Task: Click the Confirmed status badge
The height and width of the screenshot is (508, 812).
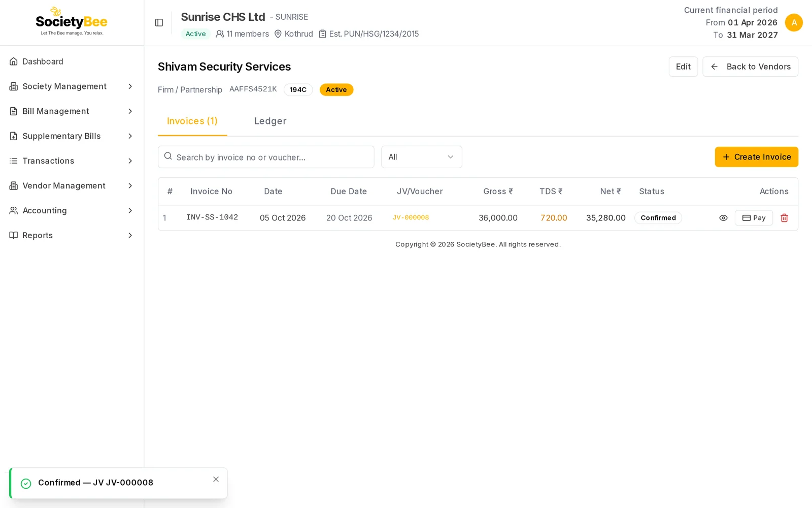Action: [x=658, y=218]
